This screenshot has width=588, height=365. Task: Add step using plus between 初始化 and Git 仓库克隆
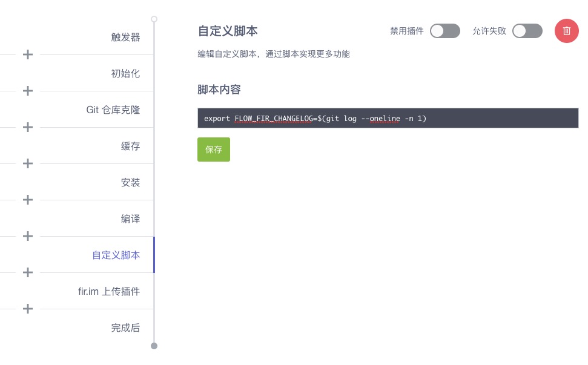coord(27,91)
